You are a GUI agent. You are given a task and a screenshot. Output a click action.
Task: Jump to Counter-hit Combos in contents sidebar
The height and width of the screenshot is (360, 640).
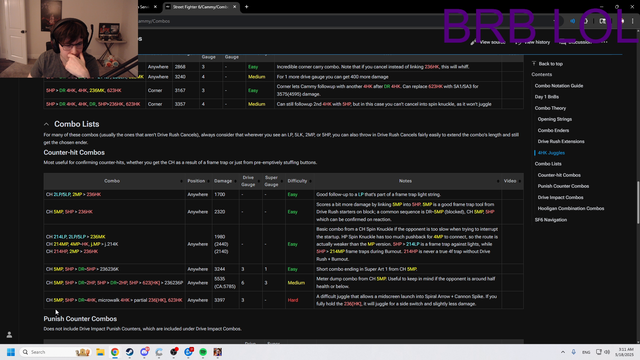pyautogui.click(x=559, y=175)
